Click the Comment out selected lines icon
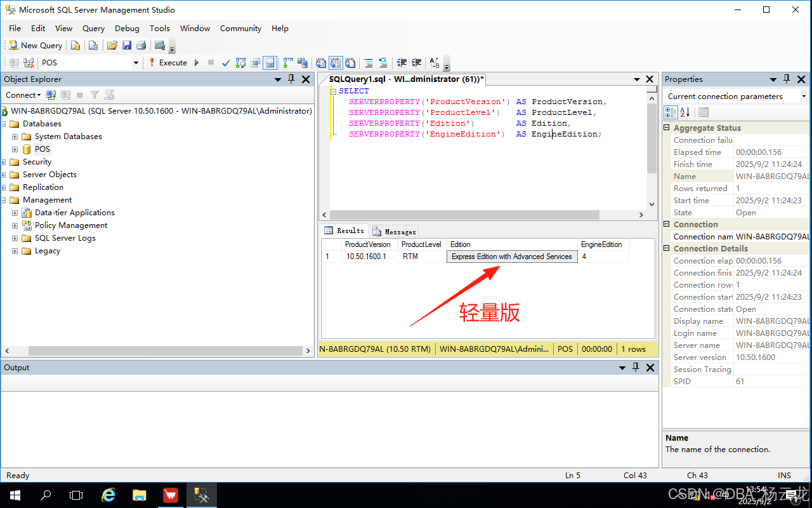The height and width of the screenshot is (508, 812). coord(369,63)
